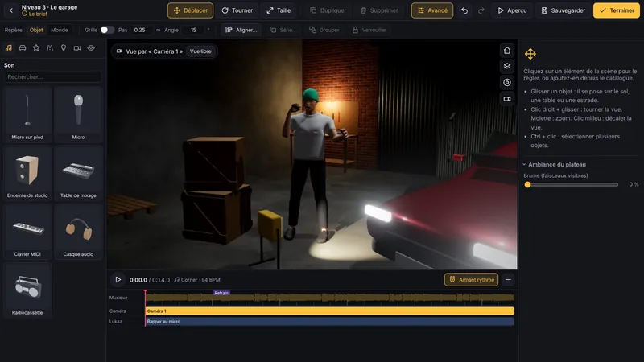Open the Aligner... dropdown
The image size is (644, 362).
click(x=241, y=30)
